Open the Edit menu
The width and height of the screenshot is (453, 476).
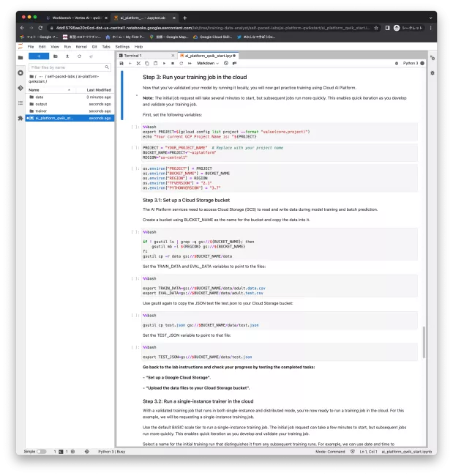point(42,47)
